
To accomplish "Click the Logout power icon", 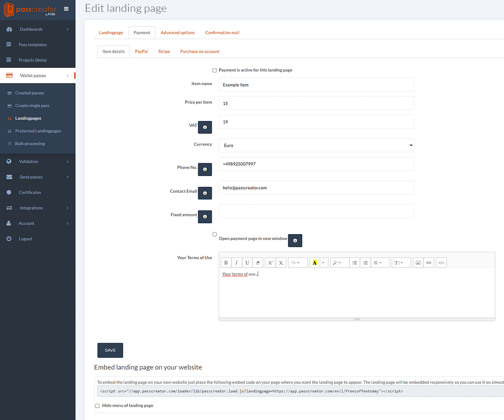I will [9, 239].
